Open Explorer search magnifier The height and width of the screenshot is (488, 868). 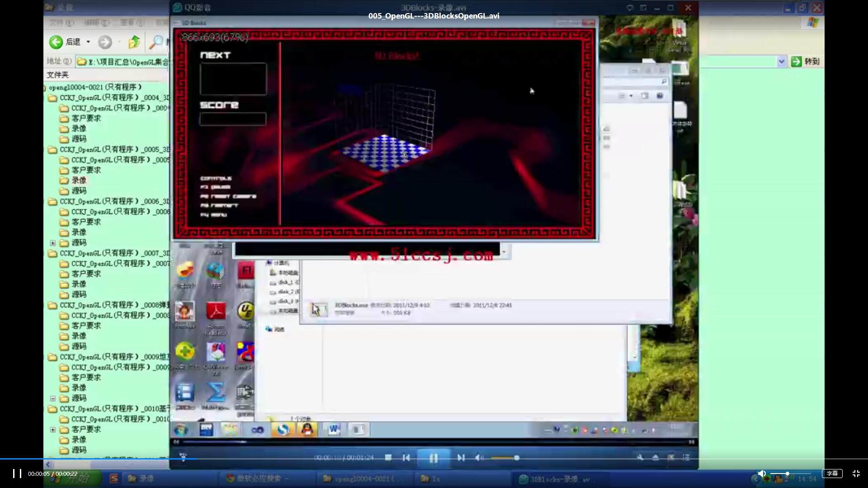pyautogui.click(x=156, y=42)
